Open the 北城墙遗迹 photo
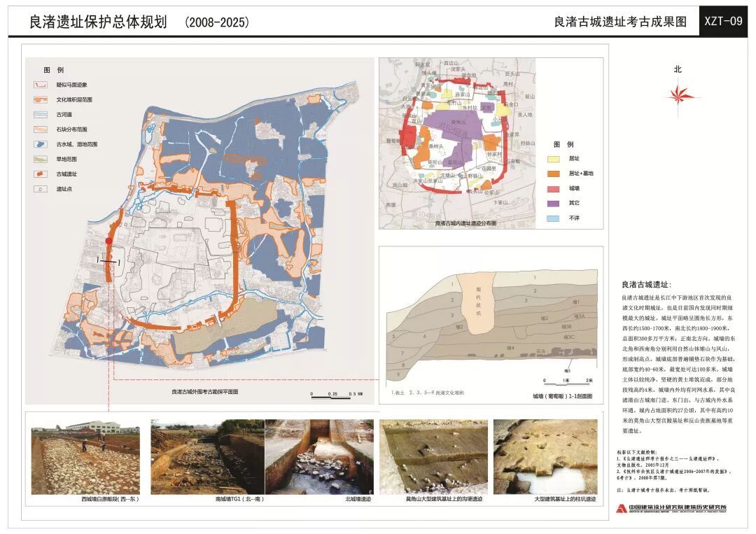The width and height of the screenshot is (756, 534). [319, 457]
